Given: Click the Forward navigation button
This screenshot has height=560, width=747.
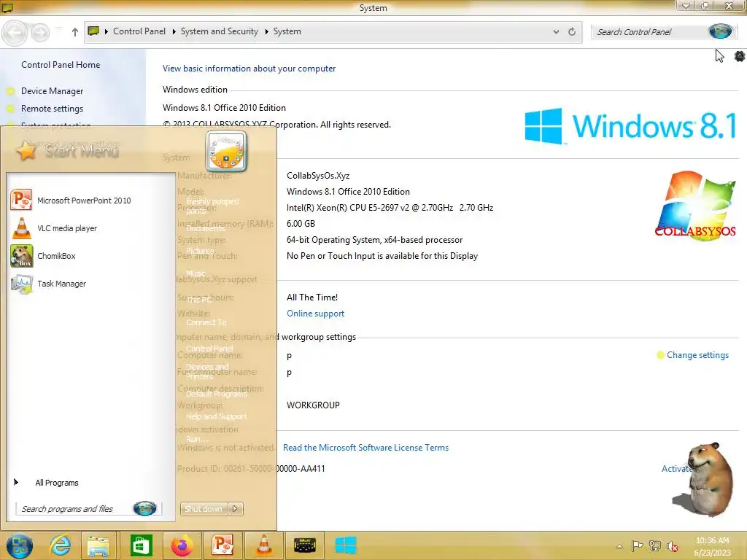Looking at the screenshot, I should [40, 32].
